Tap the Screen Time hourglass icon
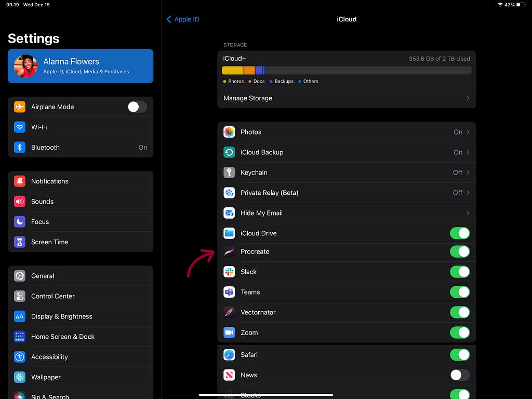 20,242
